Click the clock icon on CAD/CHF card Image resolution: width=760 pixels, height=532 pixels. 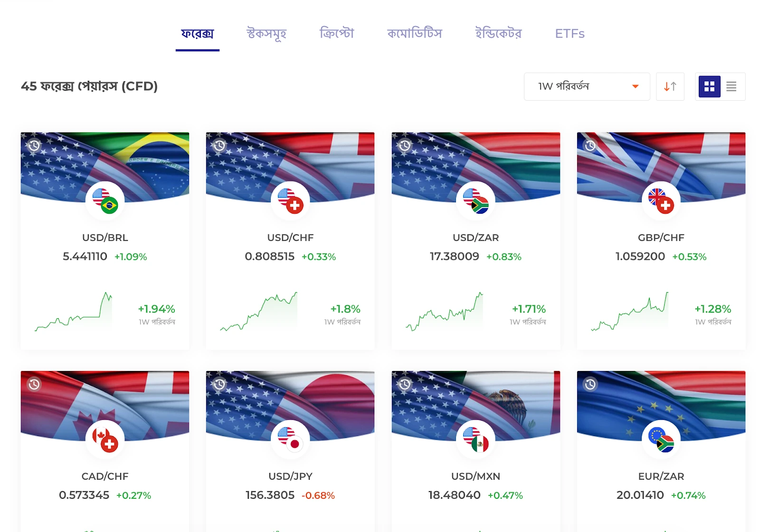click(x=34, y=384)
